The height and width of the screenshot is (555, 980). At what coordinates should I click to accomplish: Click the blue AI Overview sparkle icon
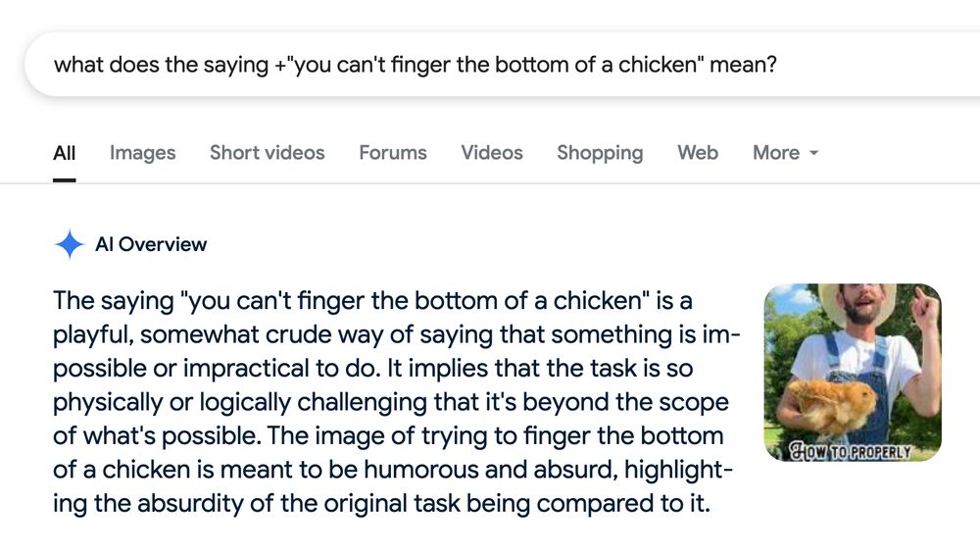pyautogui.click(x=69, y=244)
